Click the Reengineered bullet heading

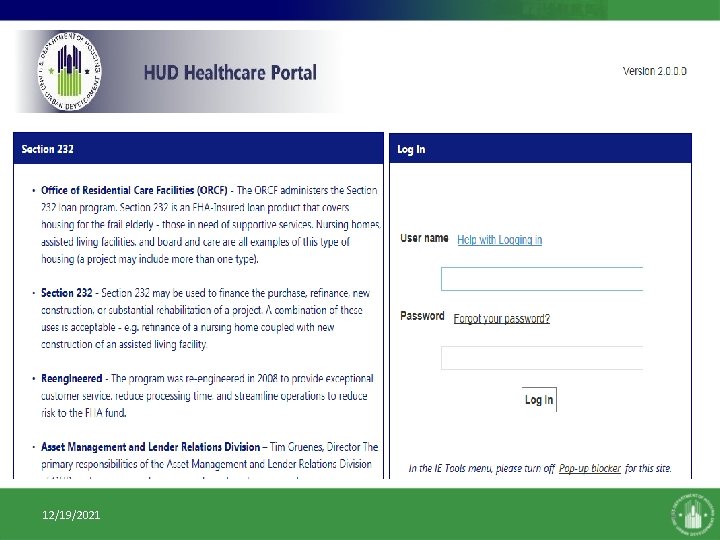point(72,379)
